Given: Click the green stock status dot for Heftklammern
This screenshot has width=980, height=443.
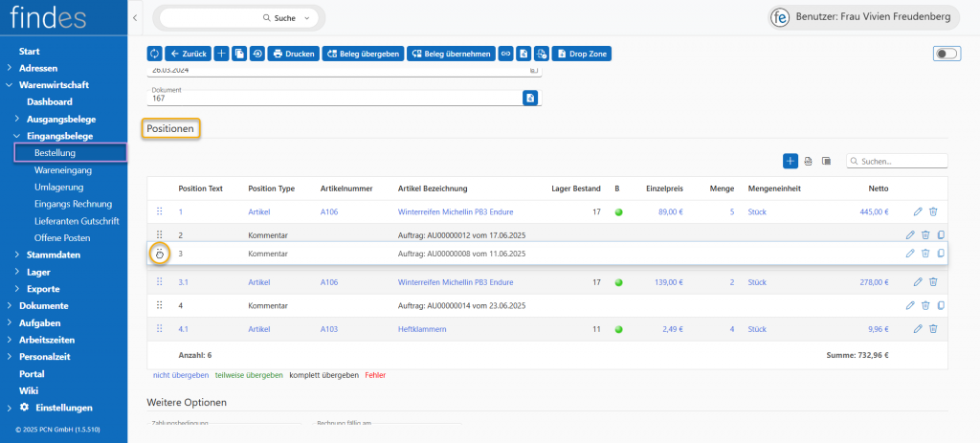Looking at the screenshot, I should click(618, 329).
